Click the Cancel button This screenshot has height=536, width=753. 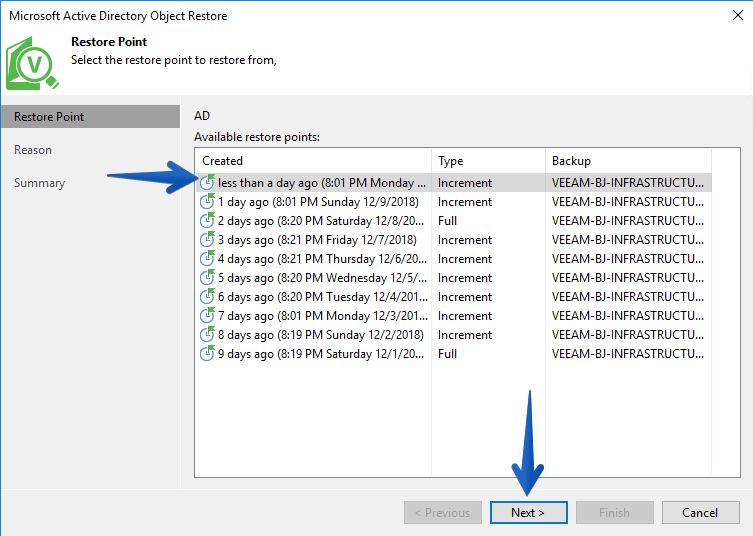point(700,512)
